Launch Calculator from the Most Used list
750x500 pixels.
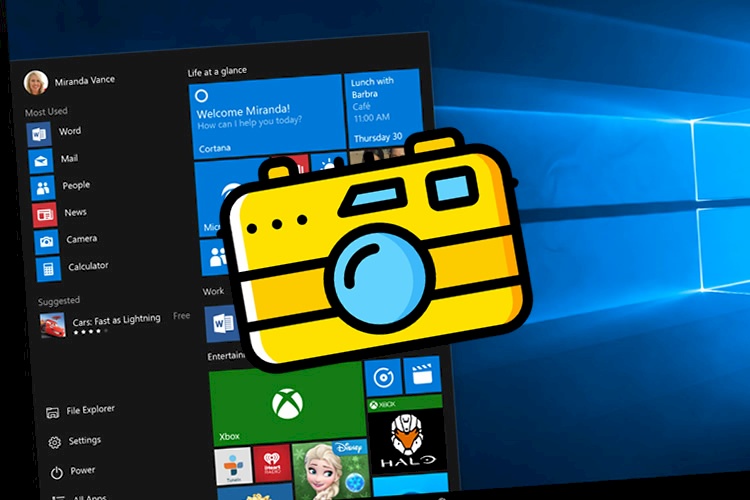(x=73, y=268)
